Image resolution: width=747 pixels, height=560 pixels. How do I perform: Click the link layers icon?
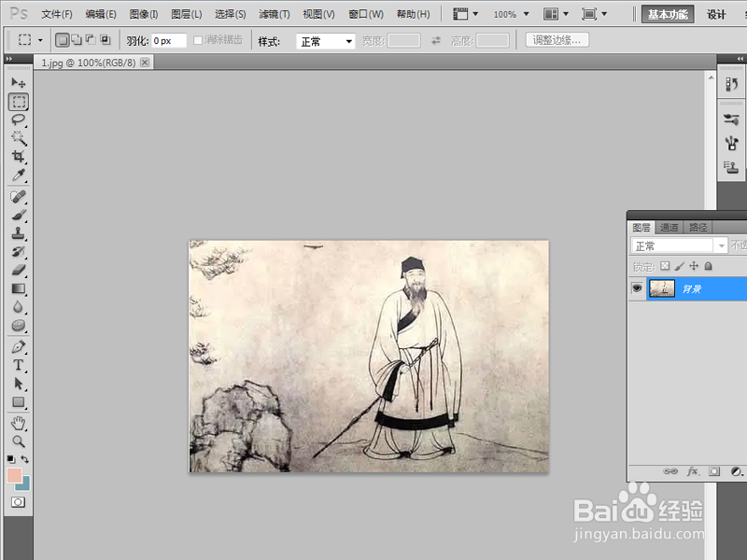(670, 471)
